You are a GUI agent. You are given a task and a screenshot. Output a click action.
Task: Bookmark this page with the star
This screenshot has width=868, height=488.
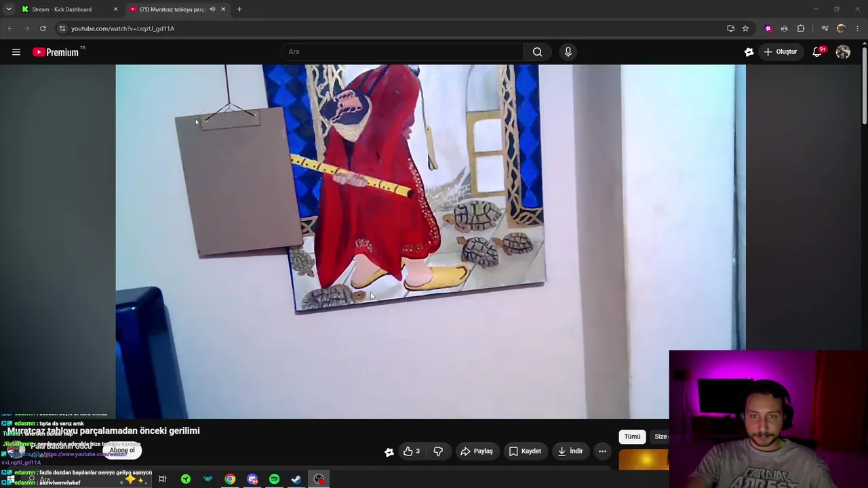coord(745,28)
